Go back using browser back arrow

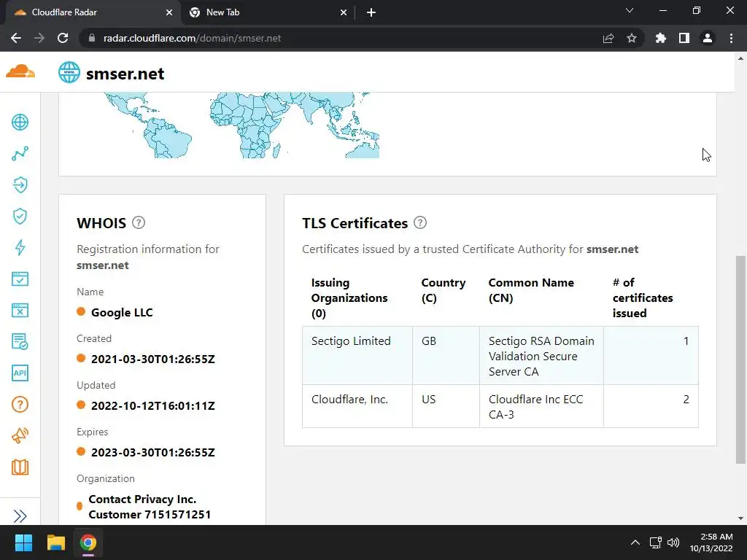click(16, 38)
